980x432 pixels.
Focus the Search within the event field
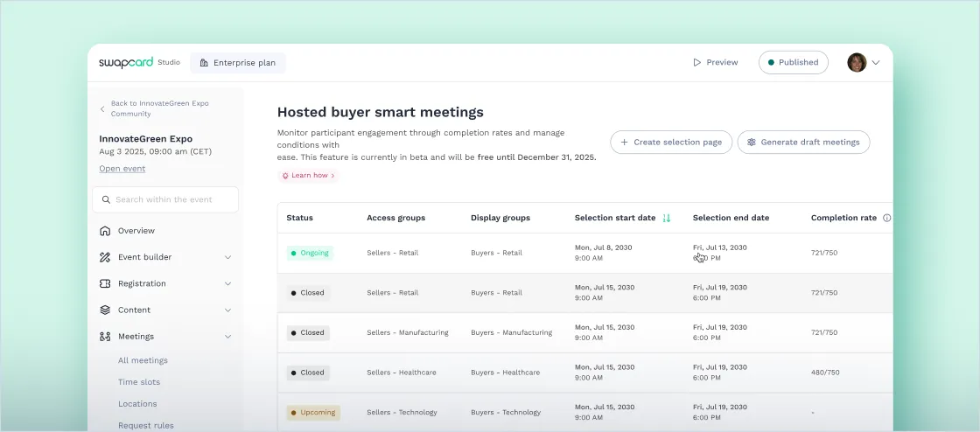coord(165,199)
